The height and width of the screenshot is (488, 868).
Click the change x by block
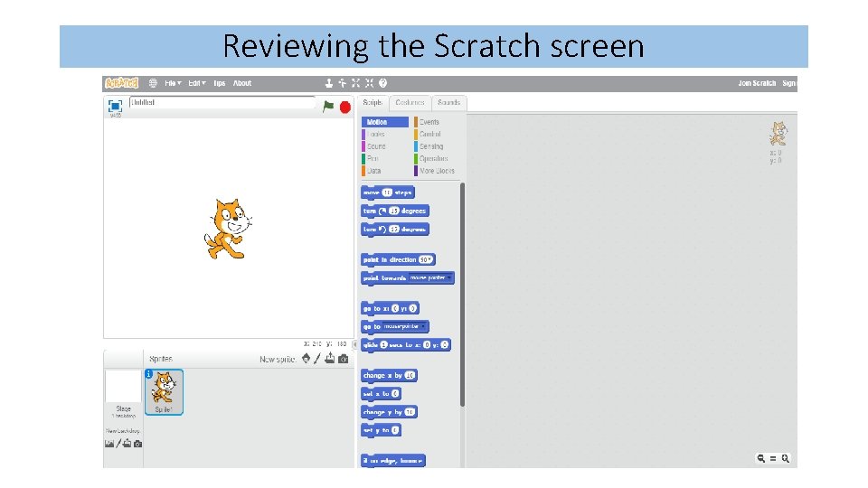(389, 376)
